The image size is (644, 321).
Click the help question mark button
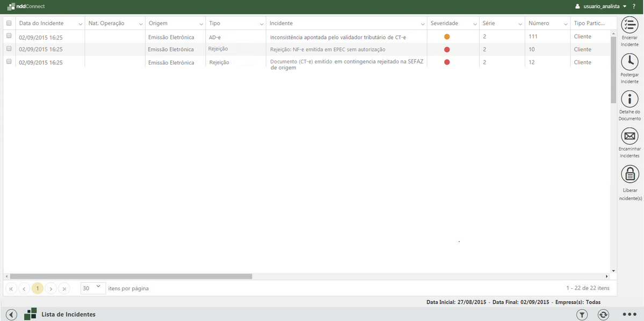[633, 6]
